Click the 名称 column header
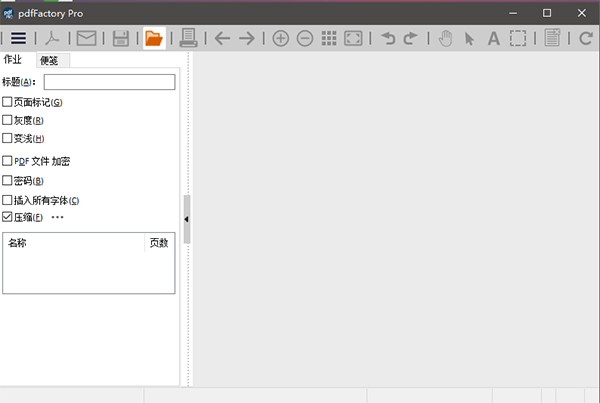Screen dimensions: 600x403 [x=74, y=243]
